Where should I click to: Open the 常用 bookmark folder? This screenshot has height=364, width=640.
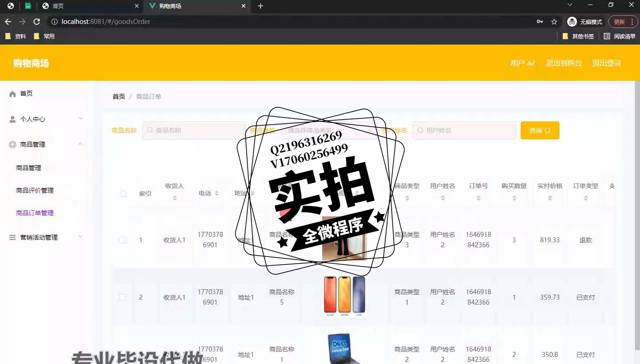click(x=44, y=36)
